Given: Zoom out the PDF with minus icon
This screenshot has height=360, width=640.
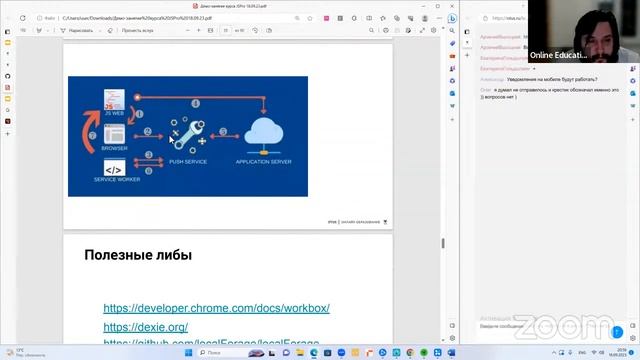Looking at the screenshot, I should click(187, 30).
